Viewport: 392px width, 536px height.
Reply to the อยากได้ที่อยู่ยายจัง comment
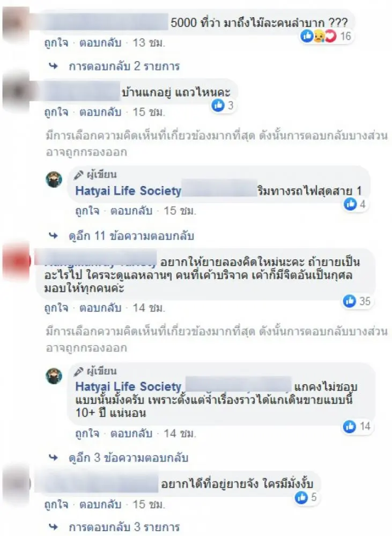[x=100, y=504]
